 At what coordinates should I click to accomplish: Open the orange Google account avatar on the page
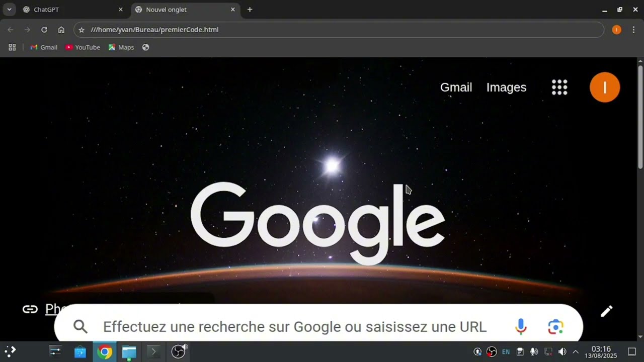pyautogui.click(x=605, y=87)
